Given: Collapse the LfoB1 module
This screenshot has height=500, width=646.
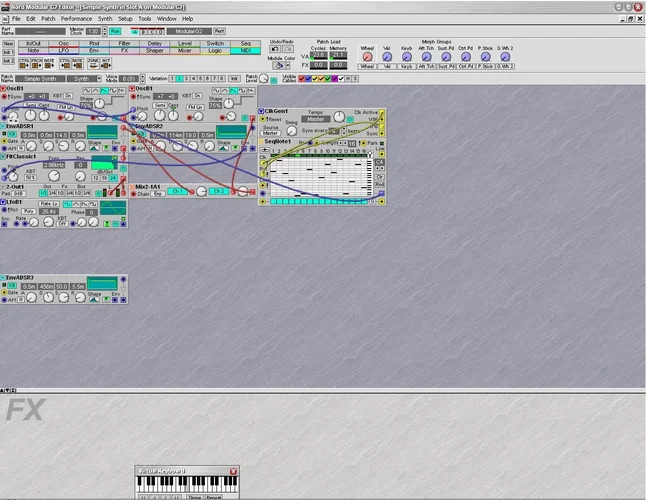Looking at the screenshot, I should click(3, 202).
